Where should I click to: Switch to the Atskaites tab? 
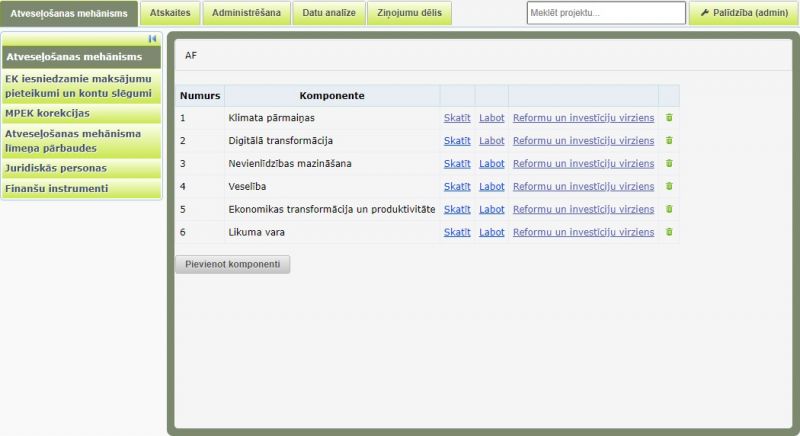[170, 13]
